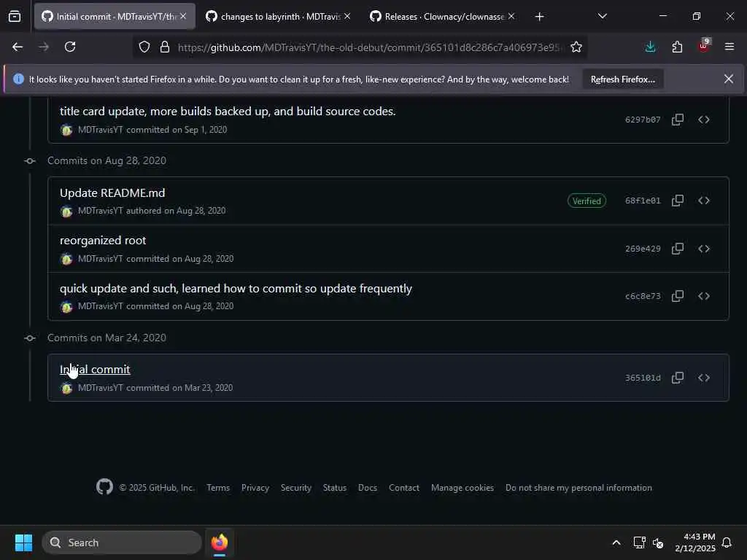Open the title card update commit
This screenshot has width=747, height=560.
pos(228,112)
